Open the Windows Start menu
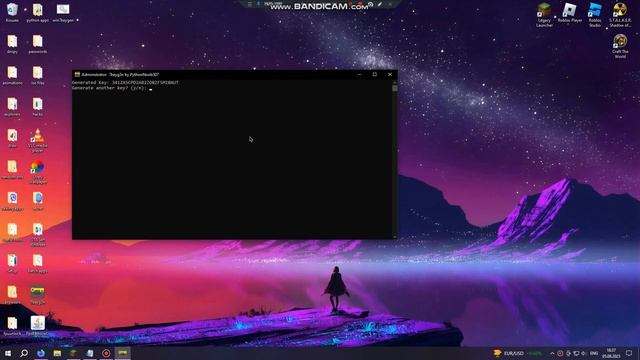This screenshot has width=640, height=360. point(8,353)
